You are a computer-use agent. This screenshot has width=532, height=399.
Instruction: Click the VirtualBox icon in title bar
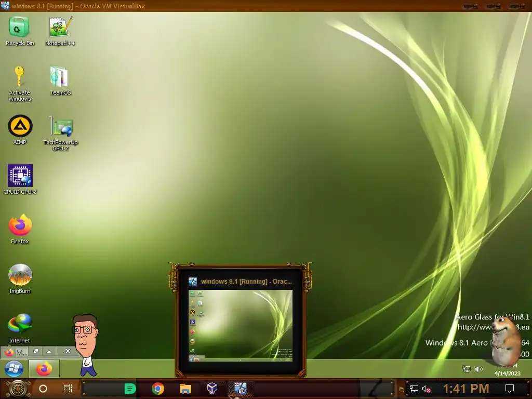point(5,5)
